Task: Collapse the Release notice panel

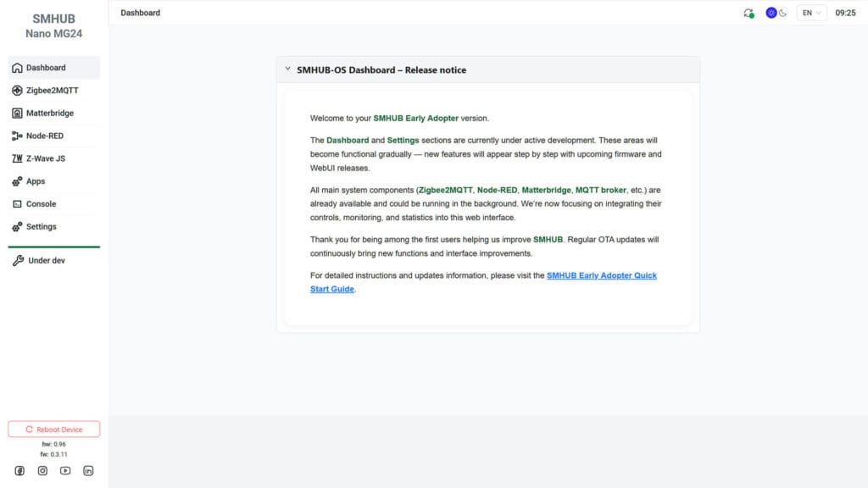Action: 288,69
